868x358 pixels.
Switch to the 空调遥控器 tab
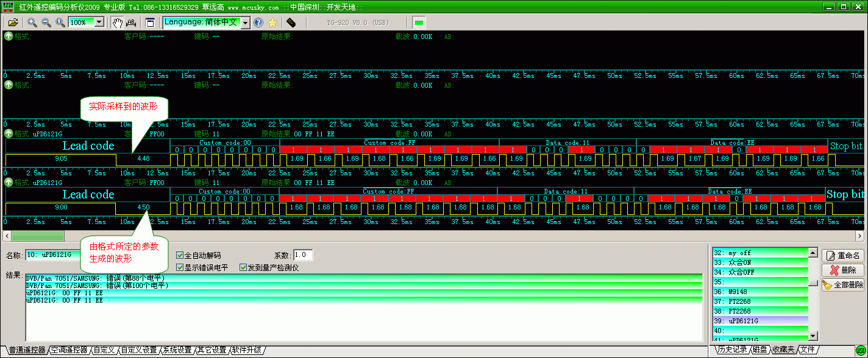click(x=69, y=350)
